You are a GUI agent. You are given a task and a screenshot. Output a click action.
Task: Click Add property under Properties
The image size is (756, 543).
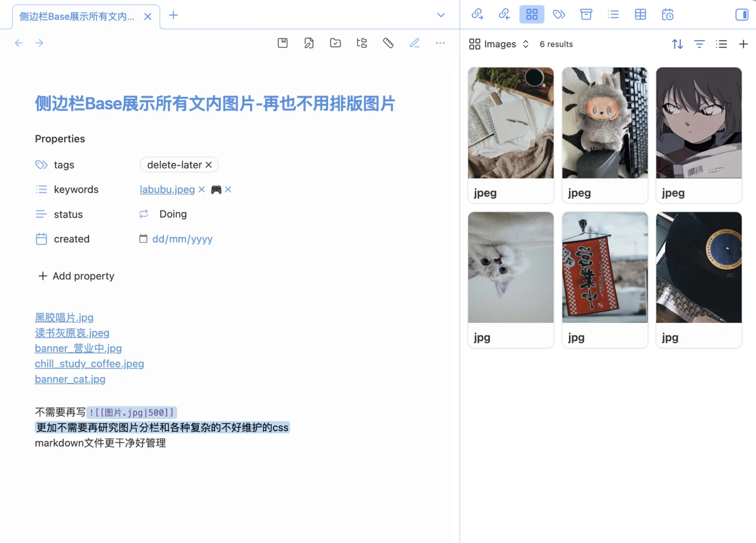[76, 276]
